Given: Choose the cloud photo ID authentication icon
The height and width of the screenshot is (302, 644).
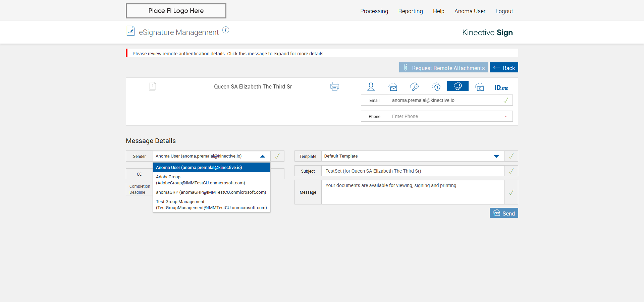Looking at the screenshot, I should 480,87.
